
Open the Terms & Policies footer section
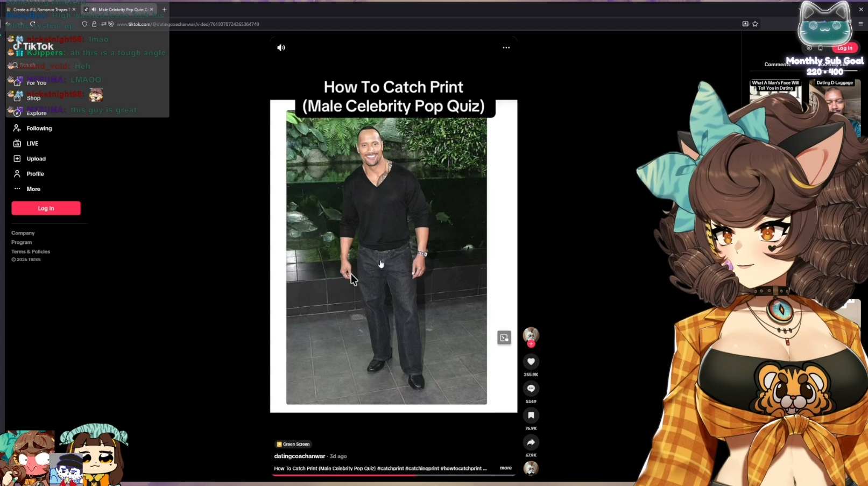(31, 251)
